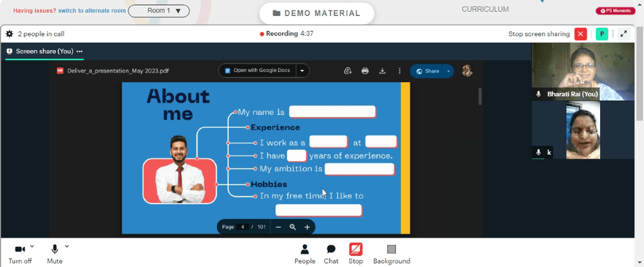Select the Screen share (You) tab
Image resolution: width=644 pixels, height=267 pixels.
click(x=44, y=51)
